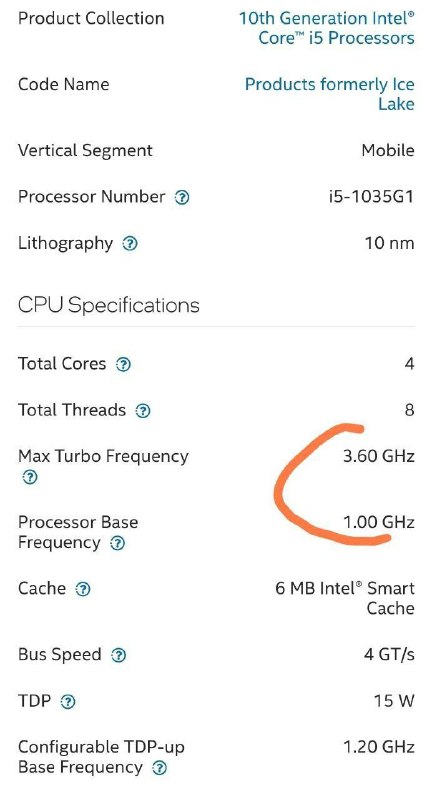432x800 pixels.
Task: Open the 10th Generation Intel Core i5 Processors link
Action: [327, 28]
